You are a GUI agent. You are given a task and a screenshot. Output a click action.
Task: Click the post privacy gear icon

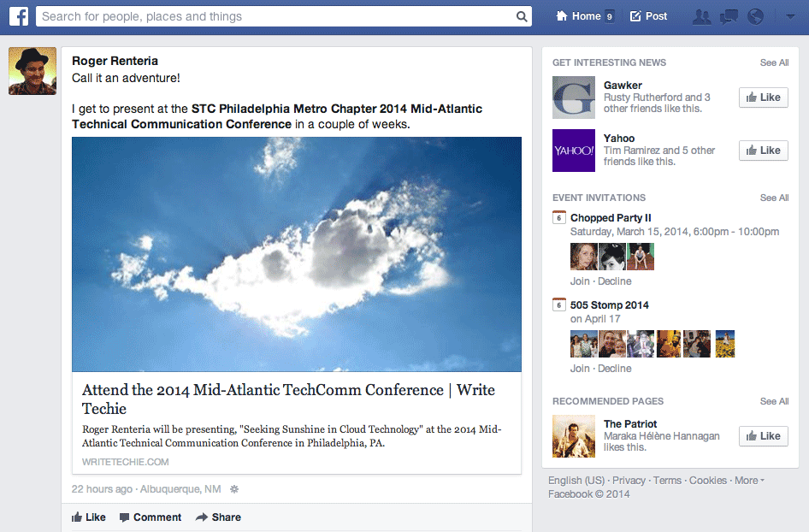(x=234, y=489)
